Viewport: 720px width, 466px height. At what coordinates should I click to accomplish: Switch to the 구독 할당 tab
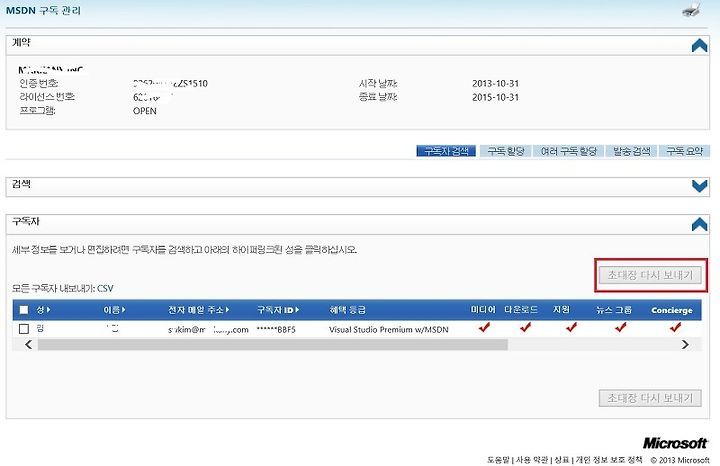(505, 151)
